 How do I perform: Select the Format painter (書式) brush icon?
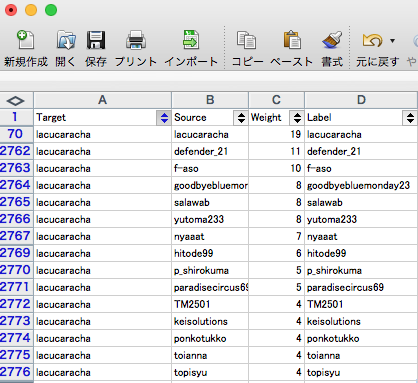click(332, 40)
